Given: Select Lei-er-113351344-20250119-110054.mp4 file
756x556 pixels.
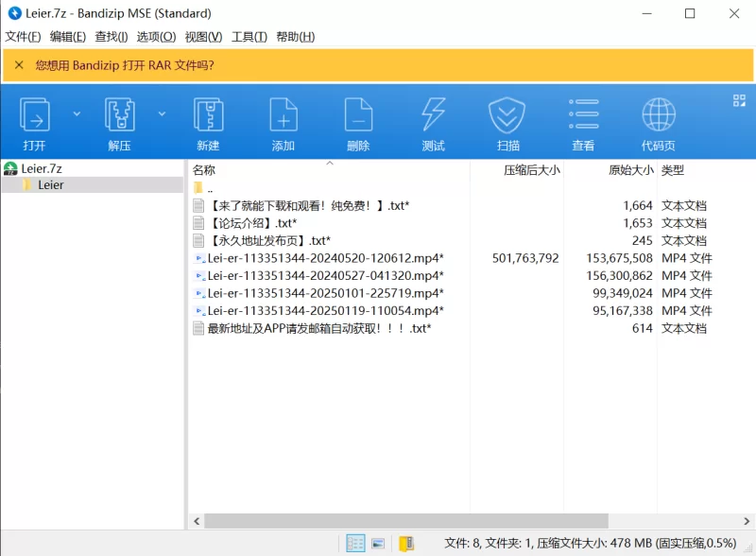Looking at the screenshot, I should (325, 310).
